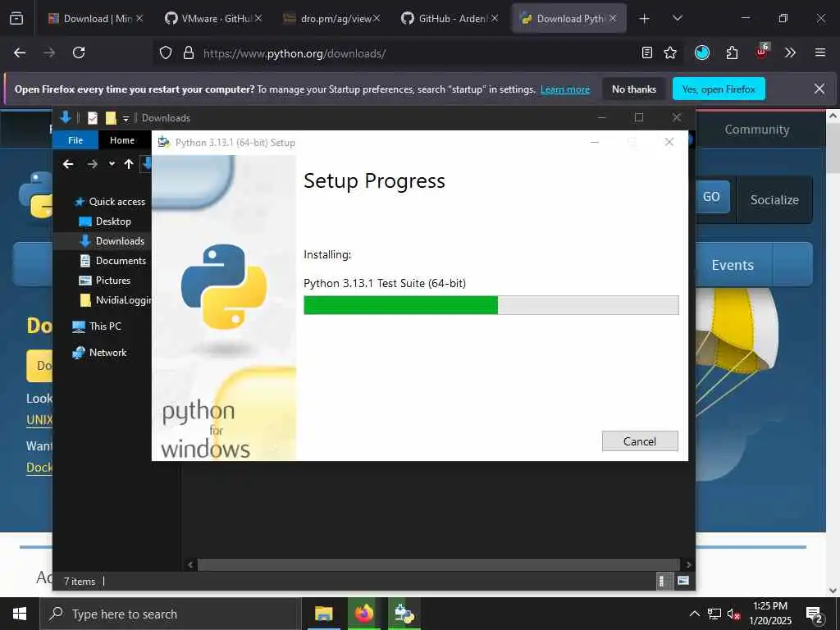
Task: Open the Firefox extensions puzzle icon
Action: point(732,52)
